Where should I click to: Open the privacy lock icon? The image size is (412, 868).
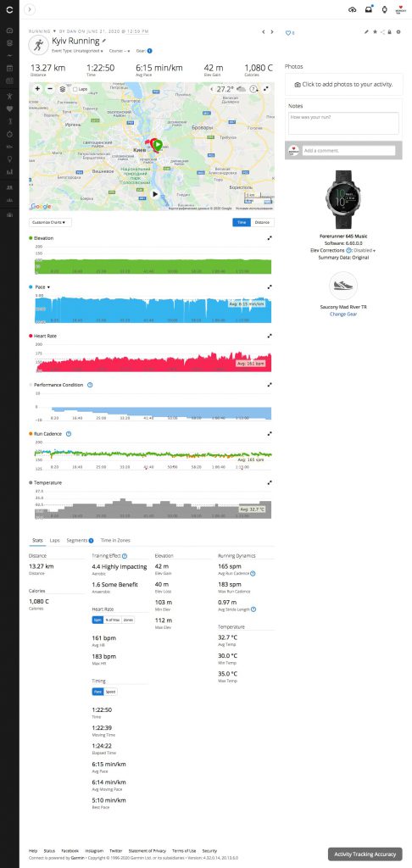tap(390, 32)
